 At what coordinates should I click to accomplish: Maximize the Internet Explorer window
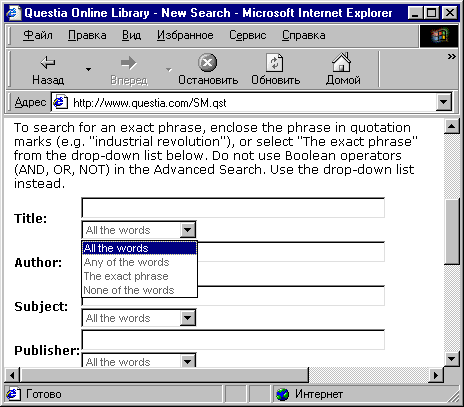432,13
